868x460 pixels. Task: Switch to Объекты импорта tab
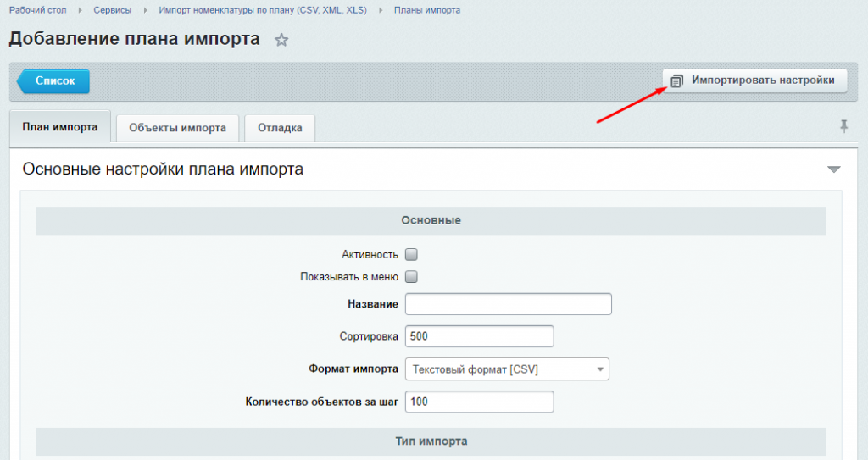[178, 128]
